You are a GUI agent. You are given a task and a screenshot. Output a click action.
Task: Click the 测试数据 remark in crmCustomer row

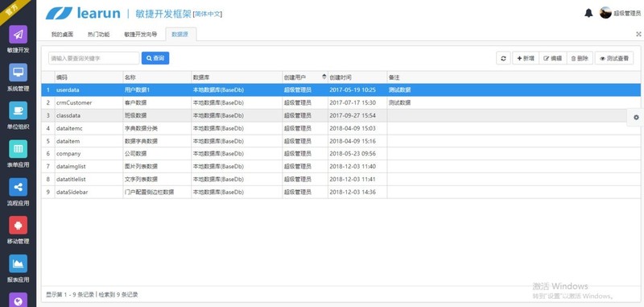pos(399,103)
